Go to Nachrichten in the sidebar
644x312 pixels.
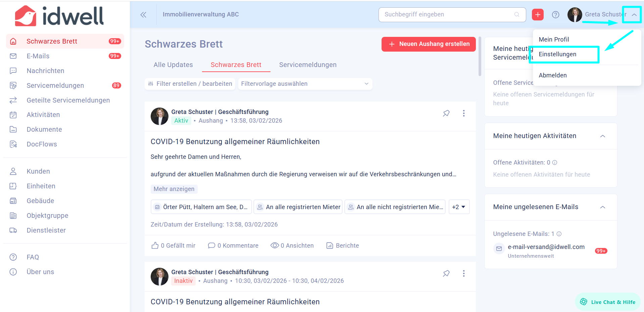[65, 71]
